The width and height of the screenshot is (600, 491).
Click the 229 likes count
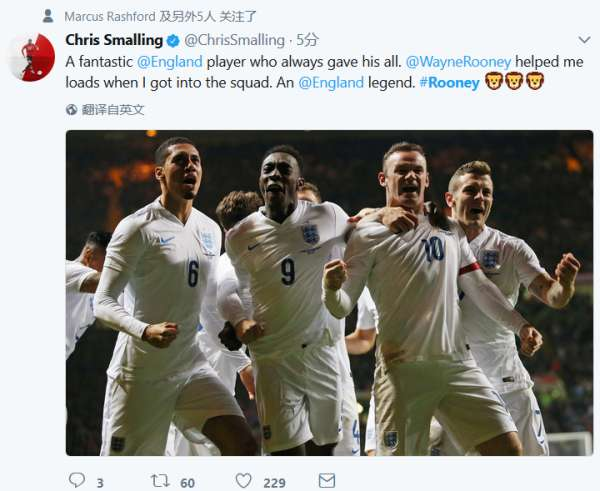point(274,482)
